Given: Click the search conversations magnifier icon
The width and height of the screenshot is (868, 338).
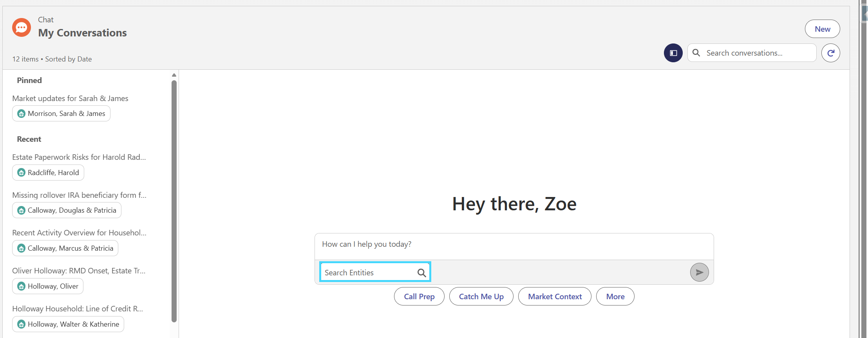Looking at the screenshot, I should click(696, 52).
